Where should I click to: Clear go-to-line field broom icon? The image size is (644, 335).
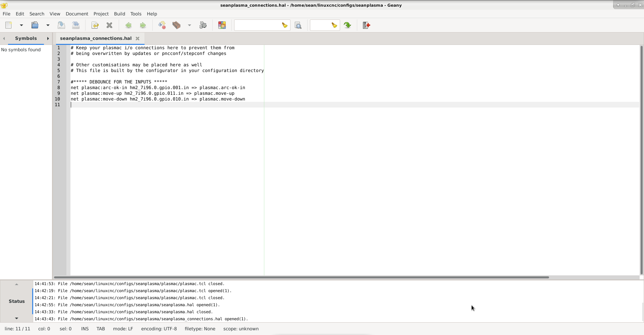334,25
